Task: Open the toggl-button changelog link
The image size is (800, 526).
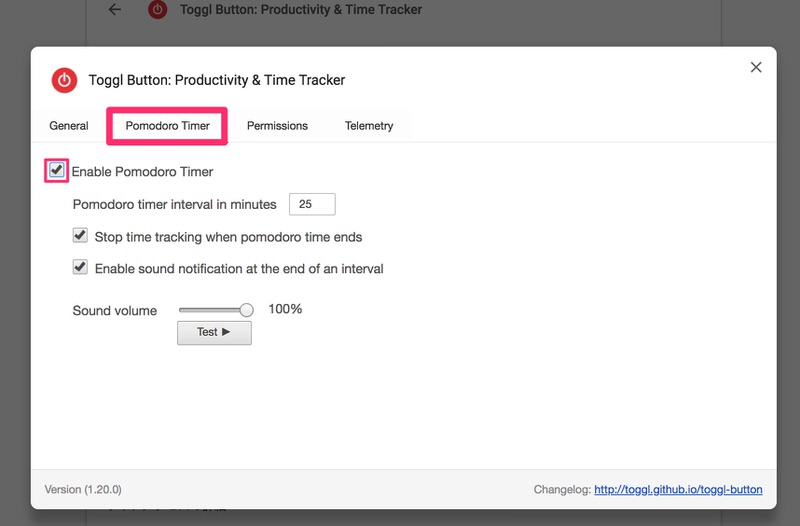Action: [x=678, y=489]
